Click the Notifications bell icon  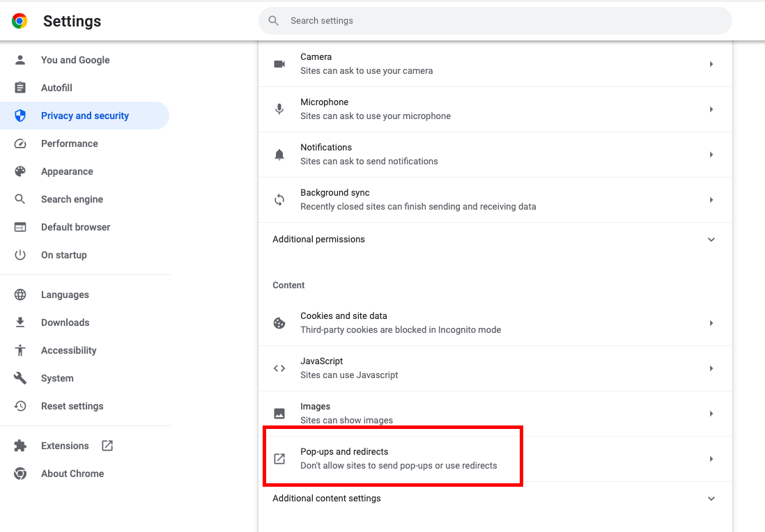click(x=279, y=155)
